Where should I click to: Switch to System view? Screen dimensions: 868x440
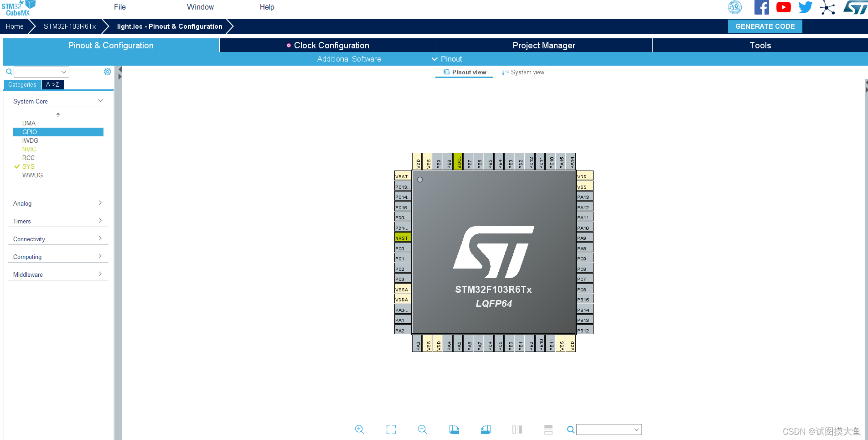pyautogui.click(x=523, y=72)
